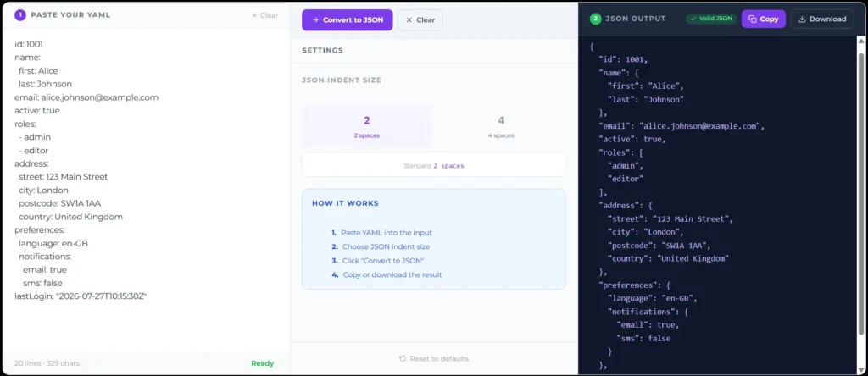Click the X icon in middle Clear button
The image size is (868, 376).
pos(409,20)
